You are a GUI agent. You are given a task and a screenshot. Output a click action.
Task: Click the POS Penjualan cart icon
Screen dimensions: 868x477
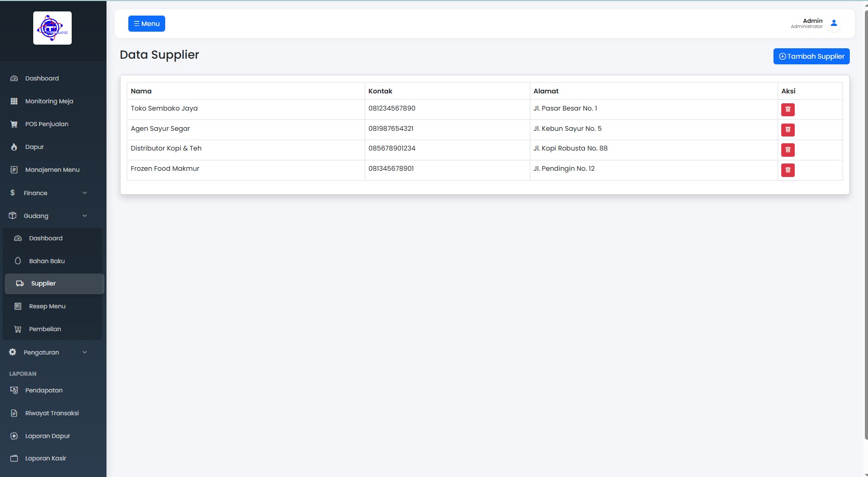(14, 124)
